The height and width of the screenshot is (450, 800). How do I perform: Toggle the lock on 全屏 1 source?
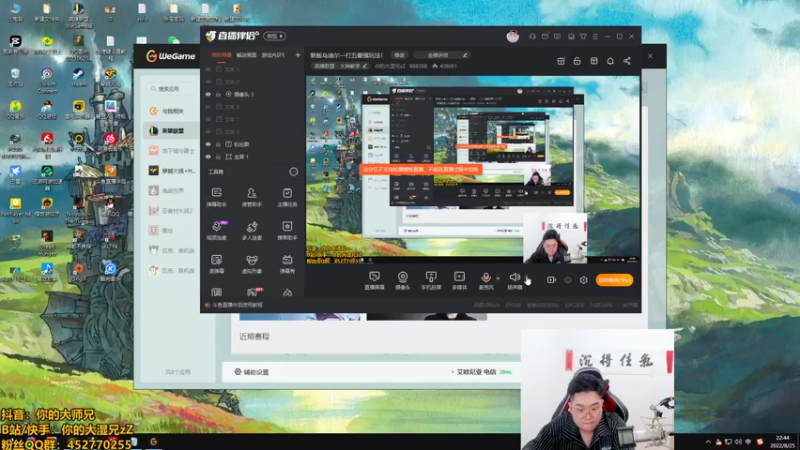point(218,157)
